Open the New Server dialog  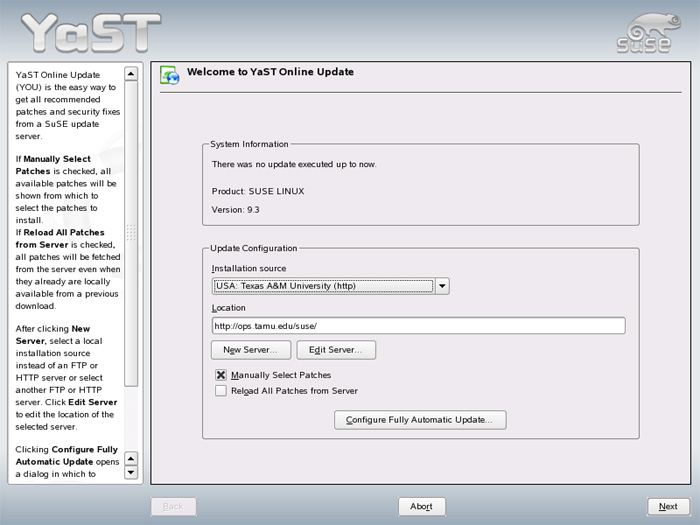pos(251,350)
